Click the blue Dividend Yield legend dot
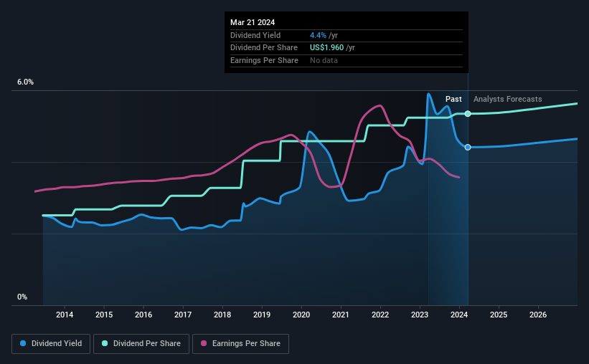Screen dimensions: 589x364 (x=23, y=343)
